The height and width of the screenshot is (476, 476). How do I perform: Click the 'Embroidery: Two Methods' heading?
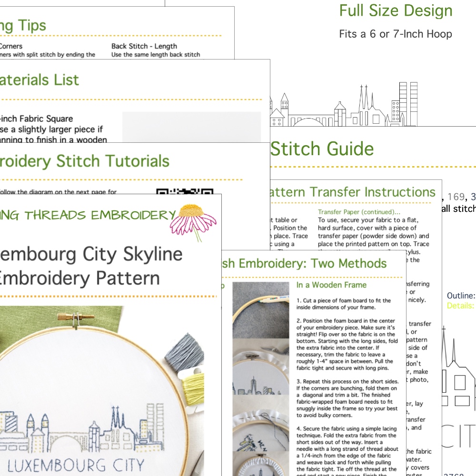[313, 263]
